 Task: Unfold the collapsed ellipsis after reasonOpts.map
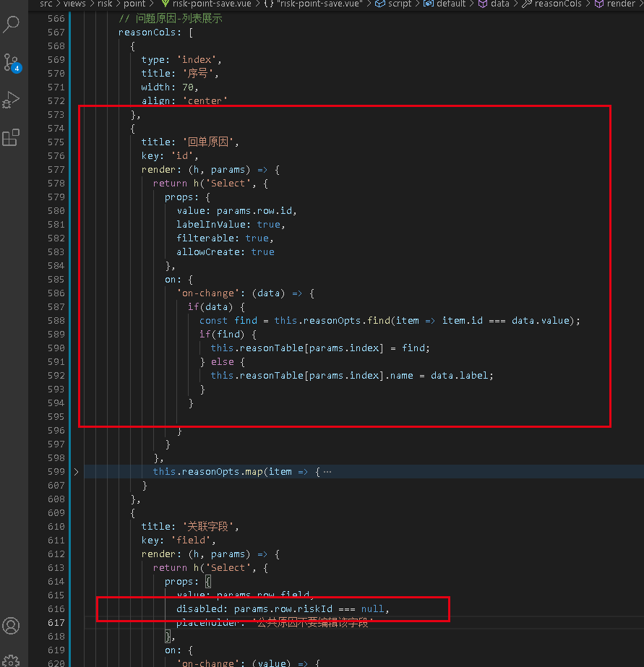327,472
